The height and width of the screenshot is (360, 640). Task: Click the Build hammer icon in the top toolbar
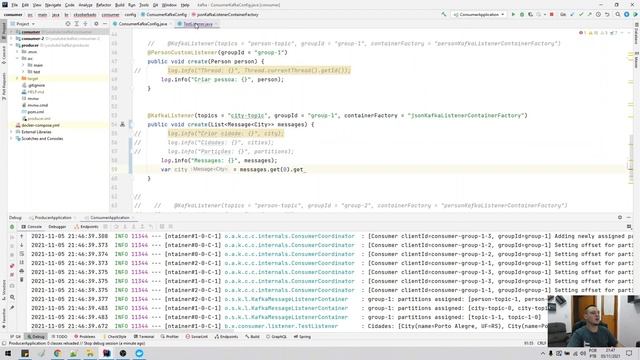[444, 15]
